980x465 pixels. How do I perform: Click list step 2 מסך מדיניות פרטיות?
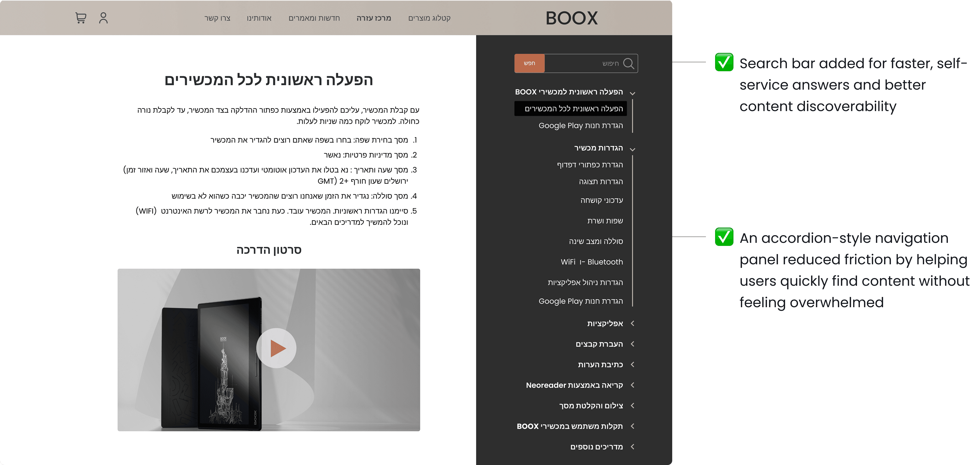[x=371, y=155]
